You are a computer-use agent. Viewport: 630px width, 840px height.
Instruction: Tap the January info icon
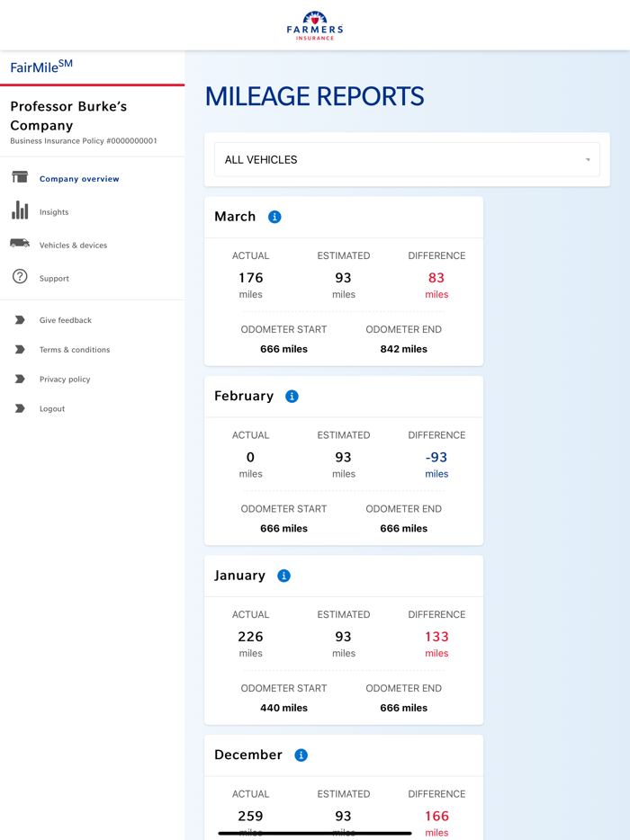(283, 576)
